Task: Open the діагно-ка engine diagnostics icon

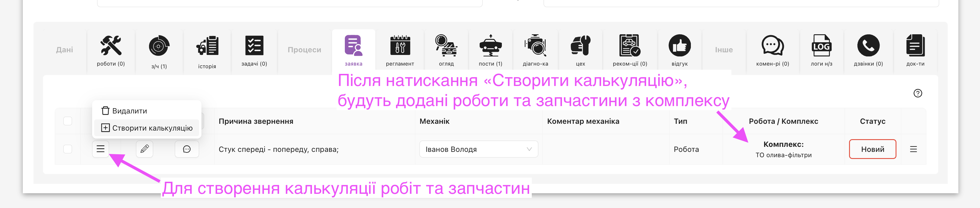Action: 535,46
